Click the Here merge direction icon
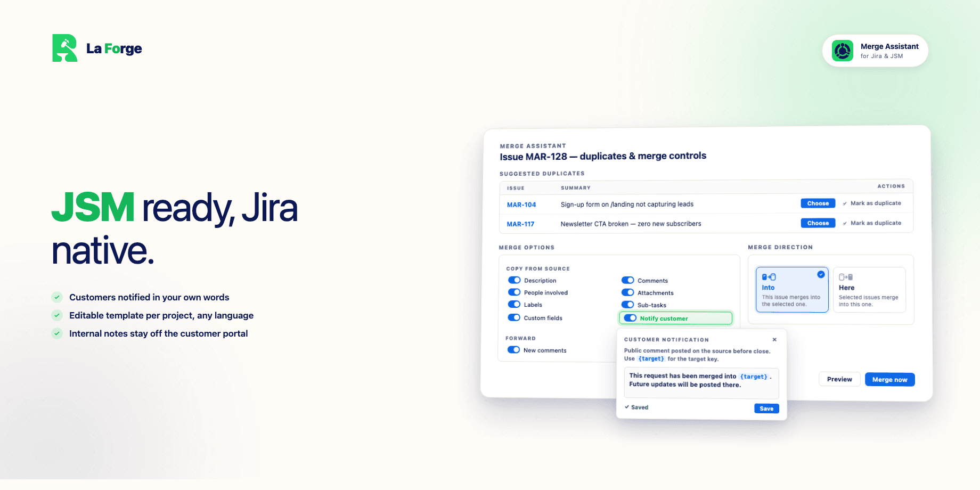This screenshot has height=490, width=980. coord(846,277)
